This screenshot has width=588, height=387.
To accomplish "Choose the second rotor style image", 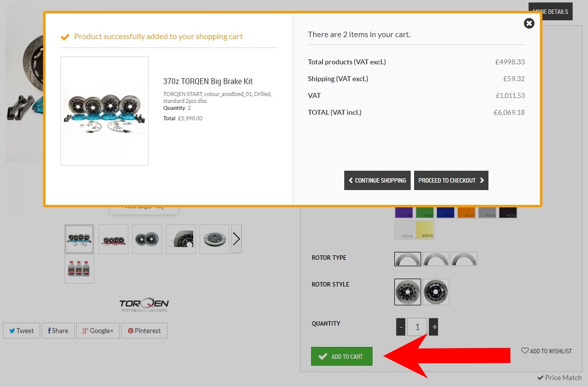I will coord(436,292).
